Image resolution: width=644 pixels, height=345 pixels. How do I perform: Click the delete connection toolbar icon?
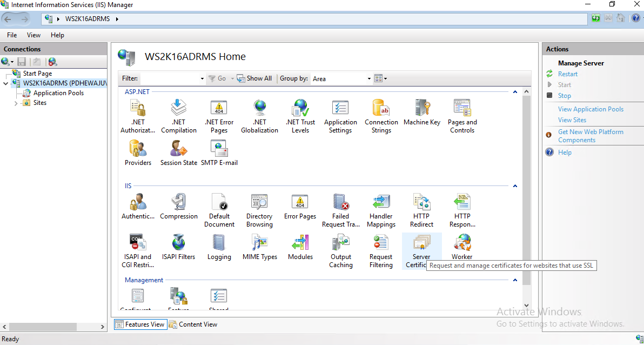tap(52, 62)
